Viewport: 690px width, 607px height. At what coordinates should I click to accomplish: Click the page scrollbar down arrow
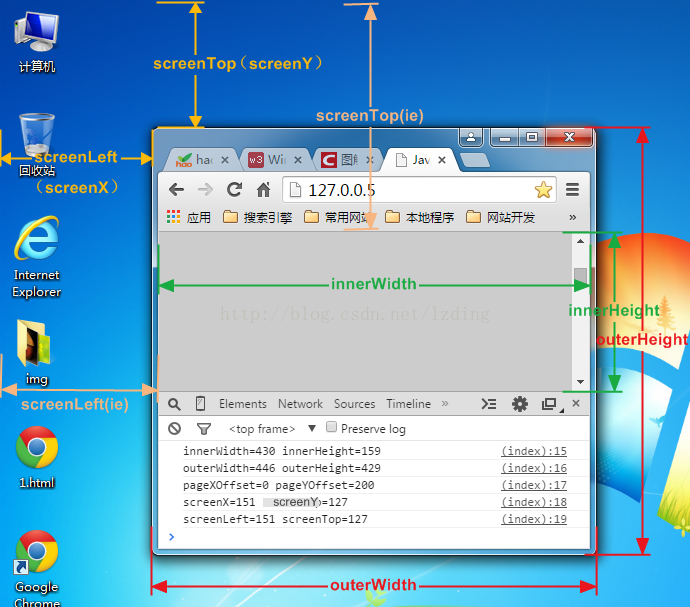pos(580,382)
